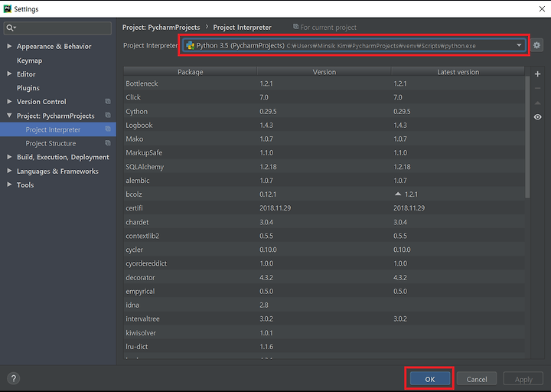Select the intervaltree package row

324,318
